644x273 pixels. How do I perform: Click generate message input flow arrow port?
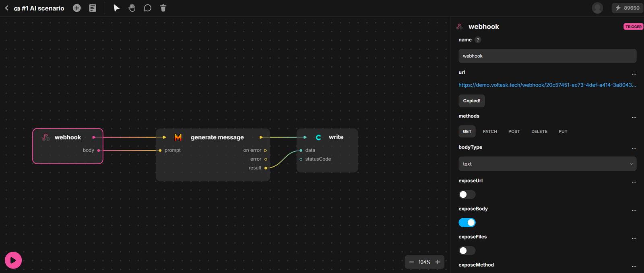click(164, 137)
